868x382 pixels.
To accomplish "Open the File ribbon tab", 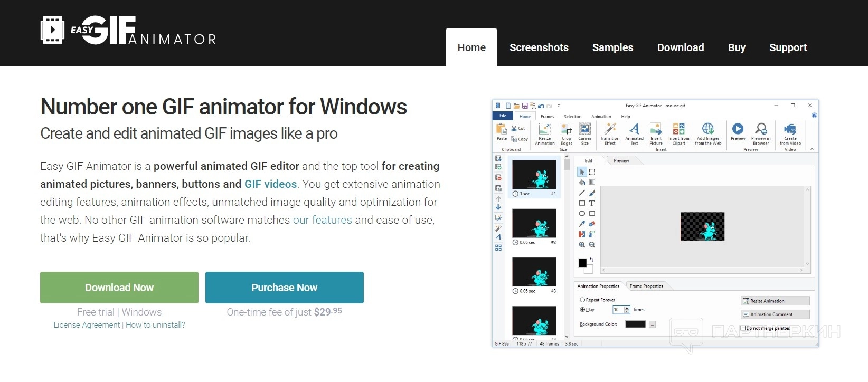I will point(503,116).
